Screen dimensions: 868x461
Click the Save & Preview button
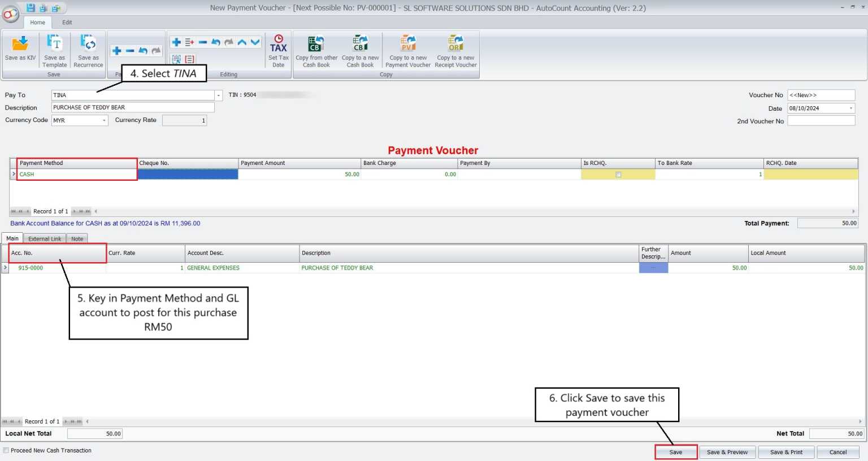pos(727,452)
